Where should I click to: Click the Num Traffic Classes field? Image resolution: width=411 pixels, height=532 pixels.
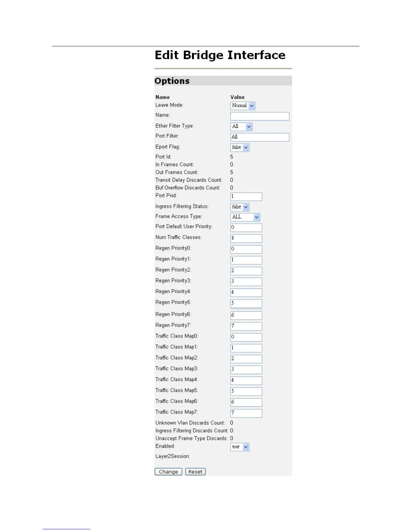point(246,238)
